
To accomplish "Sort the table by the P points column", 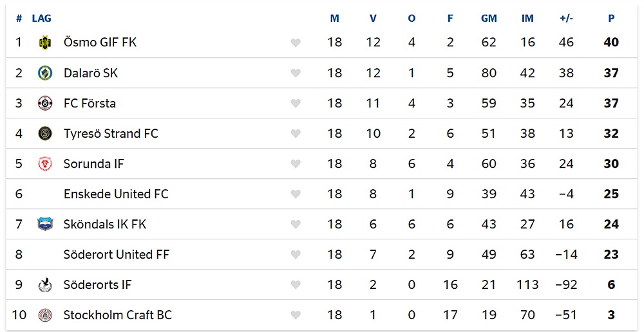I will (x=611, y=19).
